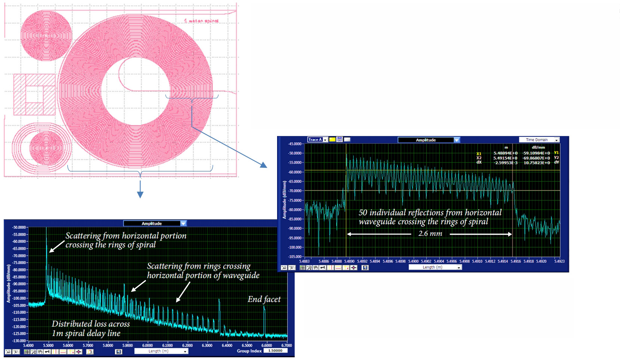The width and height of the screenshot is (620, 364).
Task: Open the Time Domain dropdown
Action: pyautogui.click(x=556, y=140)
